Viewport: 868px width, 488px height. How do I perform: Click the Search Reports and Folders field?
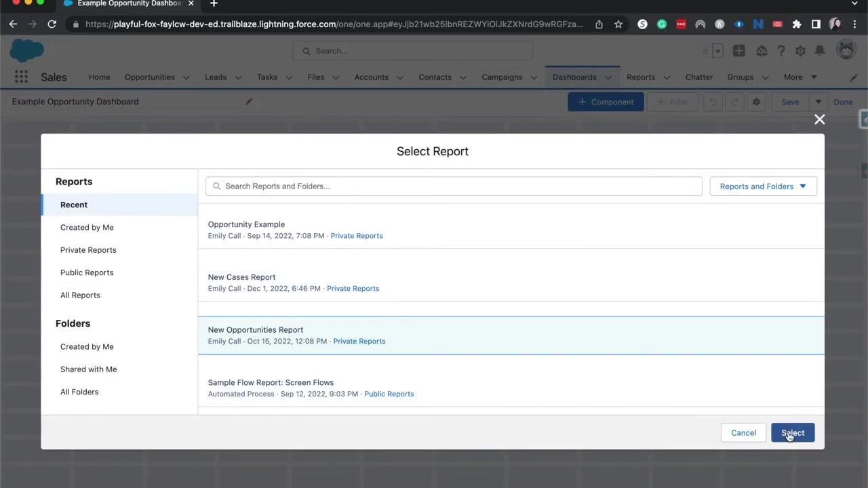pyautogui.click(x=454, y=186)
